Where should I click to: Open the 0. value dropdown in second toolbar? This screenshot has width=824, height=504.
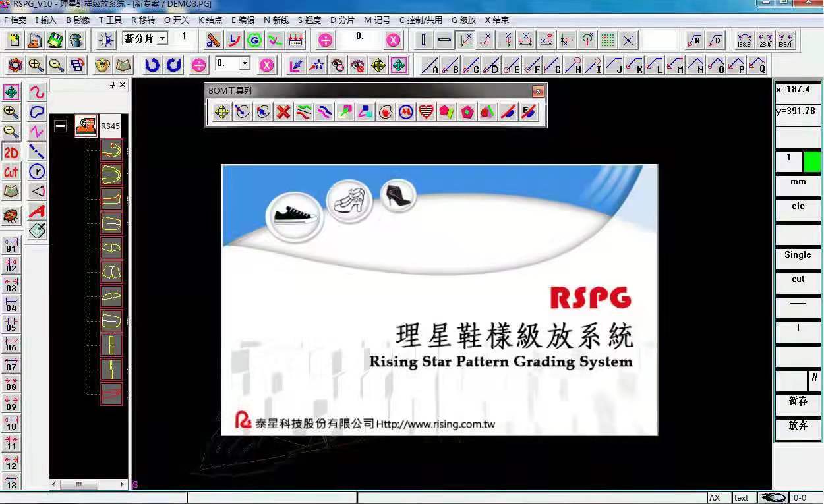tap(245, 64)
